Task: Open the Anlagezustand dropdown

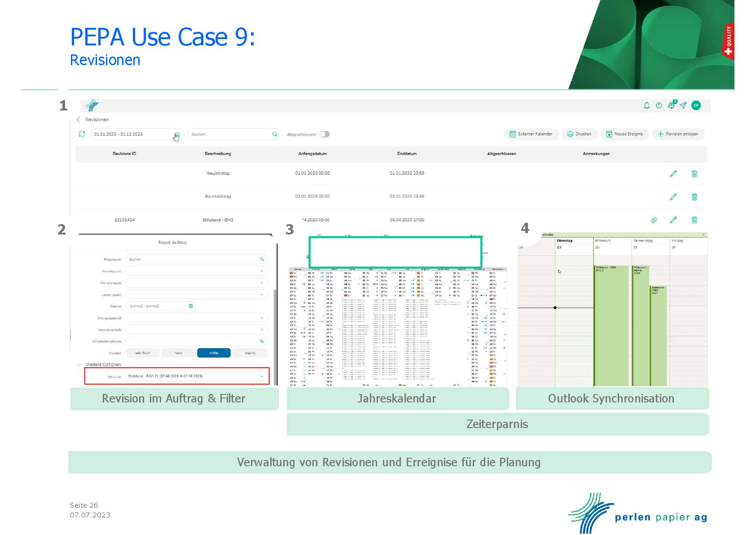Action: [197, 318]
